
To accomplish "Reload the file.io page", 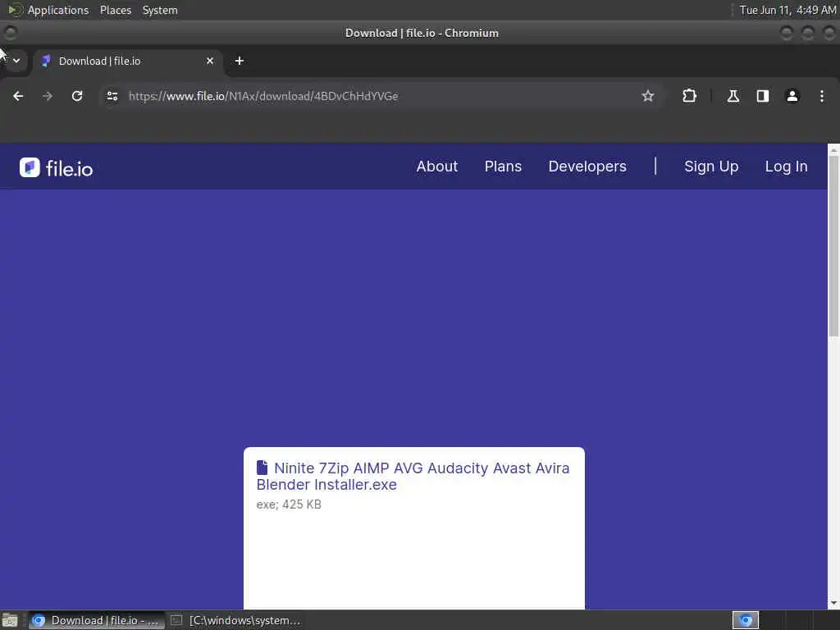I will (77, 96).
